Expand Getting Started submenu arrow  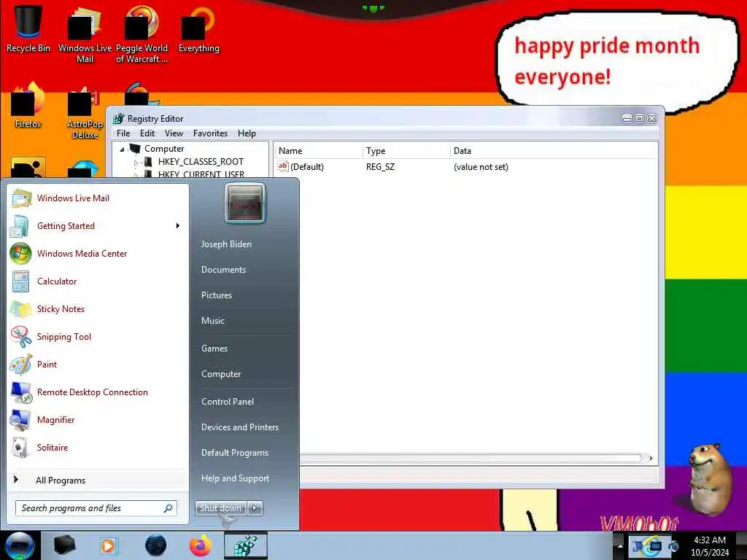(x=178, y=226)
